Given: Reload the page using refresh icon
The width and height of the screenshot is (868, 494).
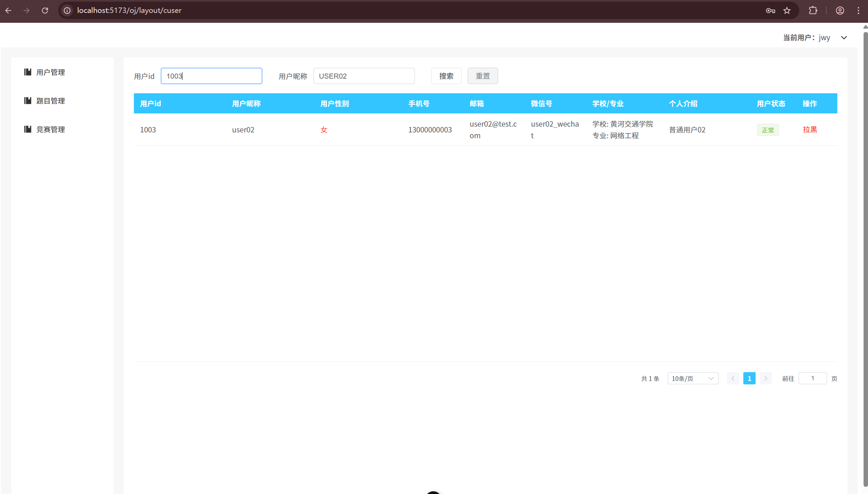Looking at the screenshot, I should tap(45, 11).
